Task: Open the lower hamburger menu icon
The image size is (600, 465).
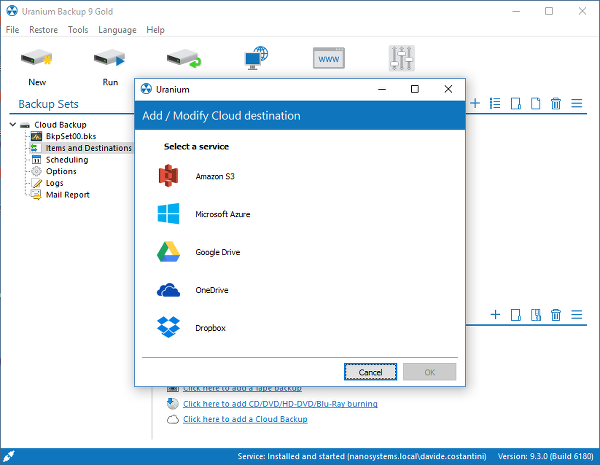Action: [x=577, y=315]
